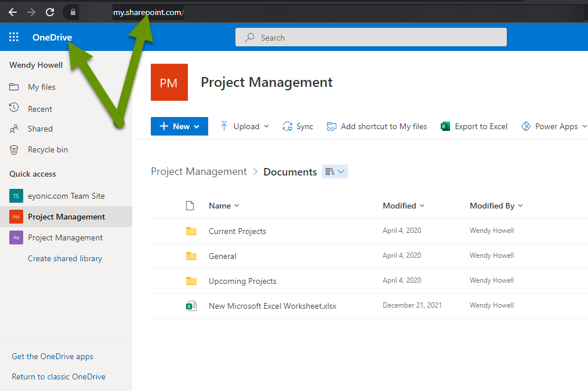
Task: Click the browser address bar URL
Action: (x=148, y=12)
